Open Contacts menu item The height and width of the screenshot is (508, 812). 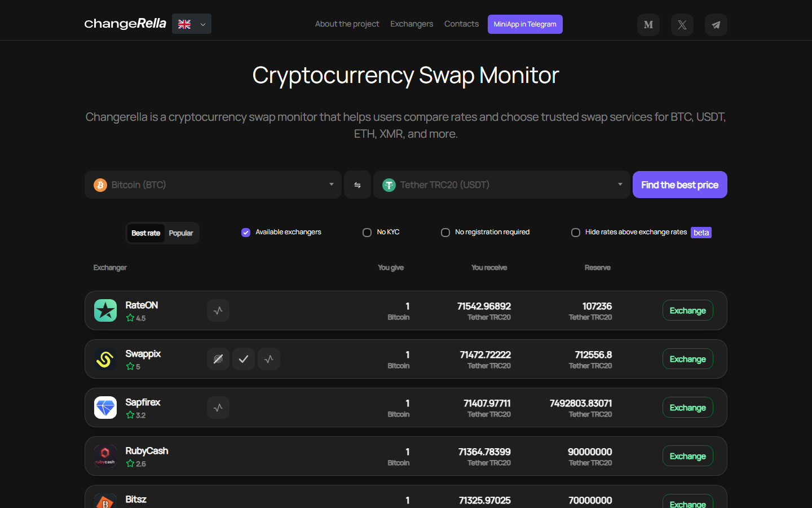[461, 24]
